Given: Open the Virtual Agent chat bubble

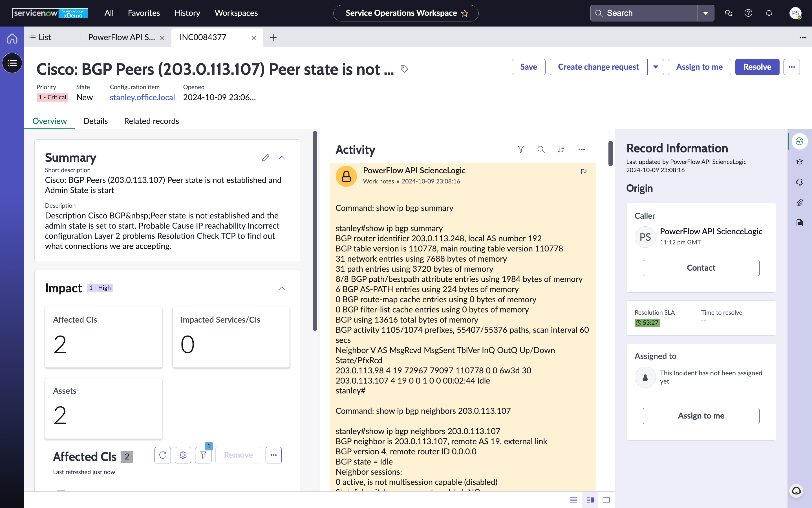Looking at the screenshot, I should (x=796, y=491).
